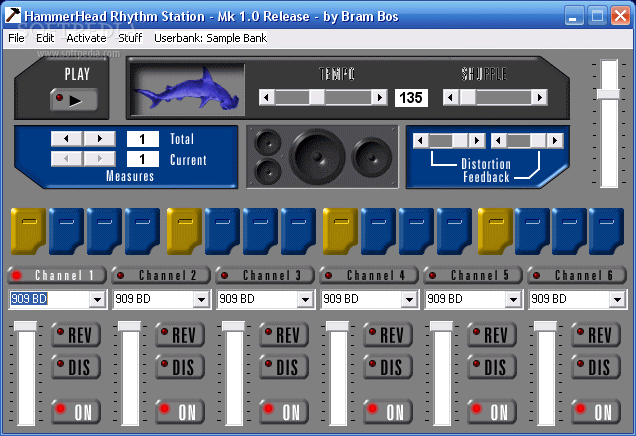Toggle step 8 blue pad
The image size is (636, 436).
[x=299, y=231]
